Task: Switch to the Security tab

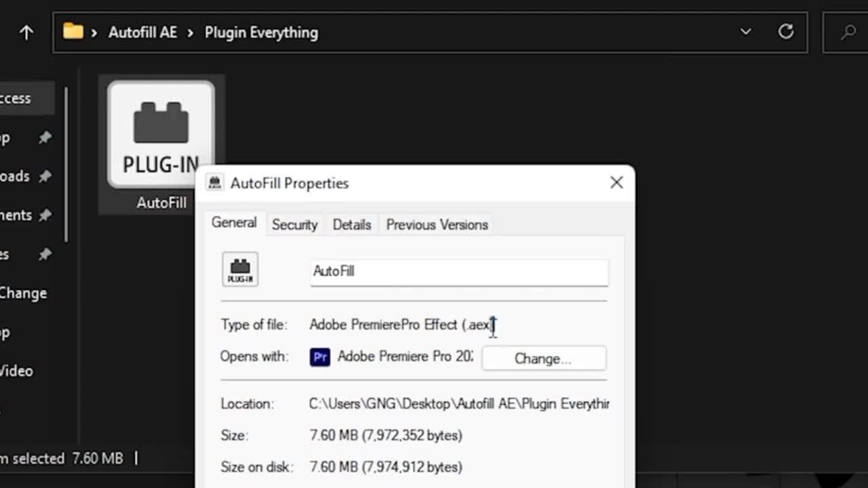Action: (x=294, y=224)
